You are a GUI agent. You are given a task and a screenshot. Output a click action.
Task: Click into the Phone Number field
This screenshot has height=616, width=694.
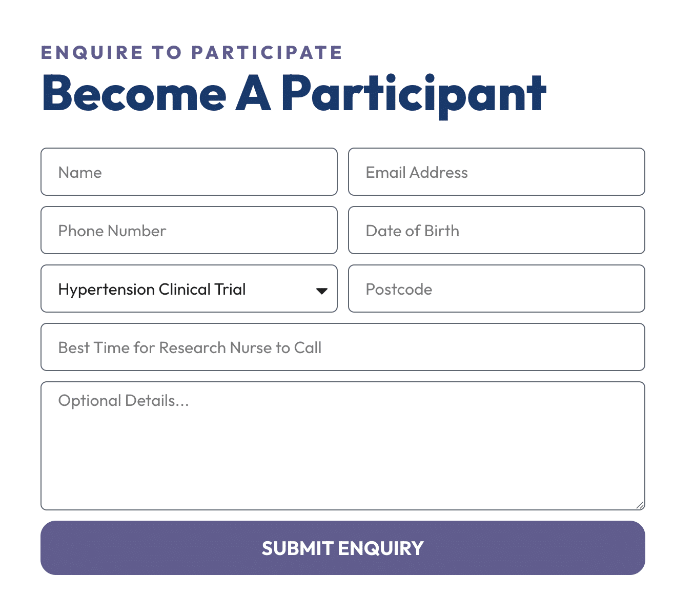pyautogui.click(x=189, y=230)
